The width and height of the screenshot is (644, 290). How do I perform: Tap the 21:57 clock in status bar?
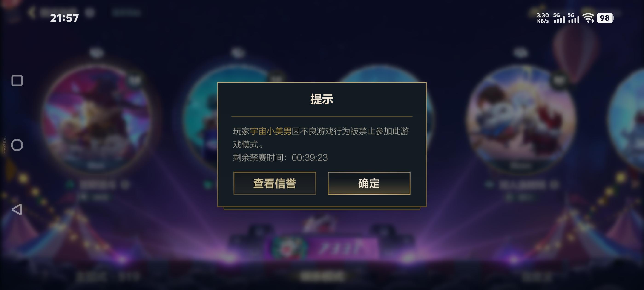click(x=64, y=18)
